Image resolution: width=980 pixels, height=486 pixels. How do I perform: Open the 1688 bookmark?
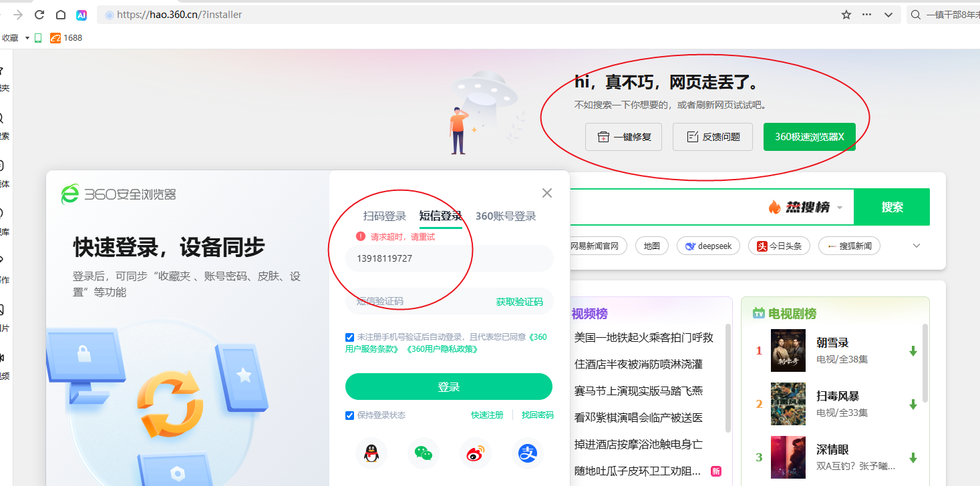[x=66, y=38]
